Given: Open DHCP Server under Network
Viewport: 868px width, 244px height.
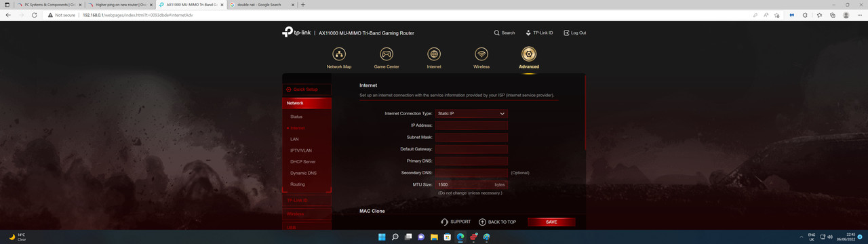Looking at the screenshot, I should pyautogui.click(x=302, y=162).
